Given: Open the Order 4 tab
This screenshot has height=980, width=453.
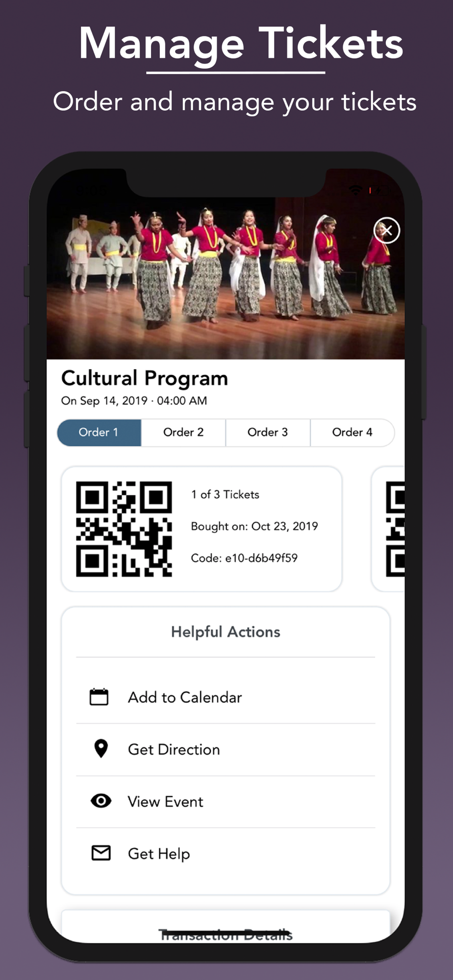Looking at the screenshot, I should [352, 432].
